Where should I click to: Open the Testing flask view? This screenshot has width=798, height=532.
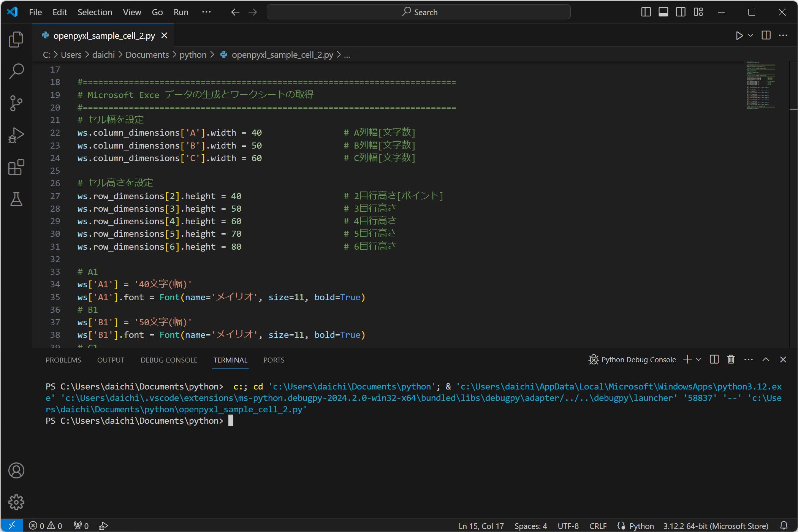(x=16, y=199)
